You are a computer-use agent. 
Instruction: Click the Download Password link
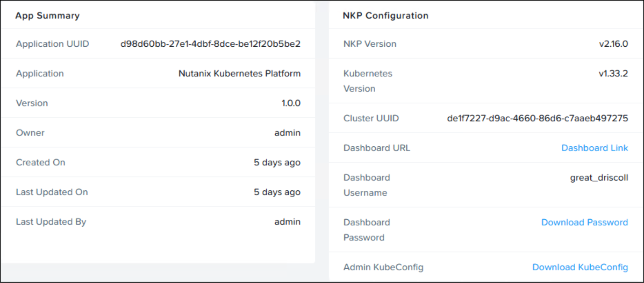coord(585,222)
